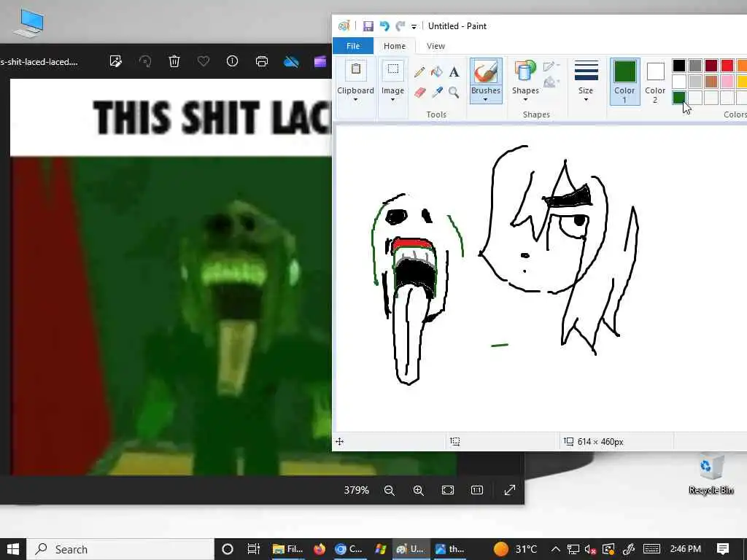
Task: Pick the dark gray color swatch
Action: tap(695, 65)
